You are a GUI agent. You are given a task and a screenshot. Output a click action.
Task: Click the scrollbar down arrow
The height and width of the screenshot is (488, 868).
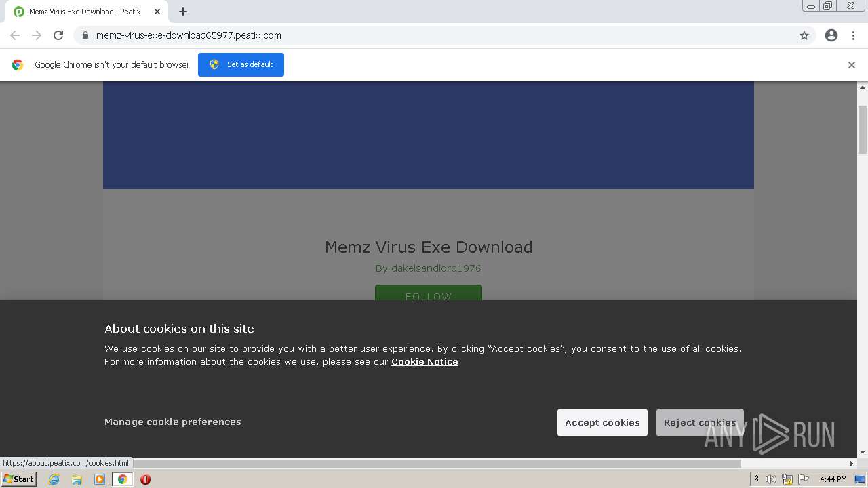click(x=863, y=452)
